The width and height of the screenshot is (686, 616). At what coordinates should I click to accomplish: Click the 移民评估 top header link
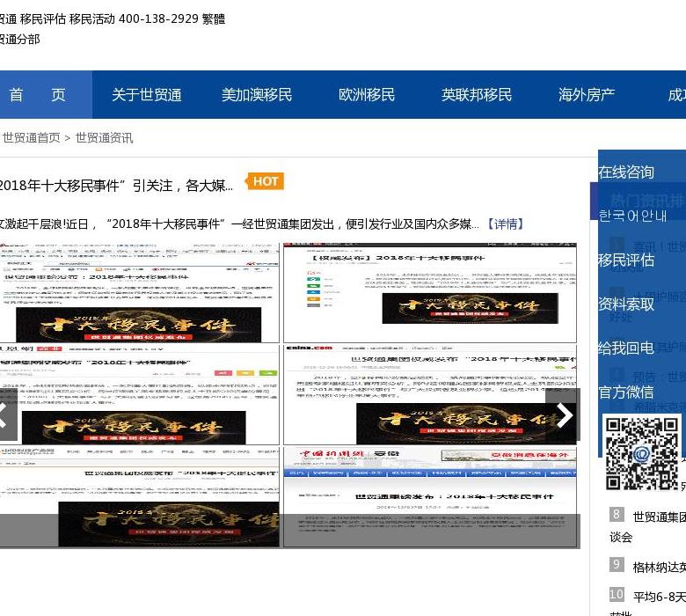43,18
